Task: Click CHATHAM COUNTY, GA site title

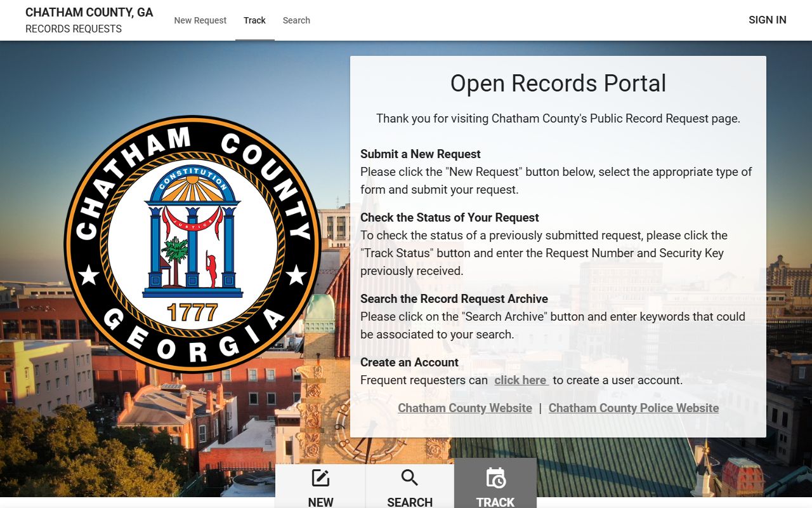Action: pos(89,13)
